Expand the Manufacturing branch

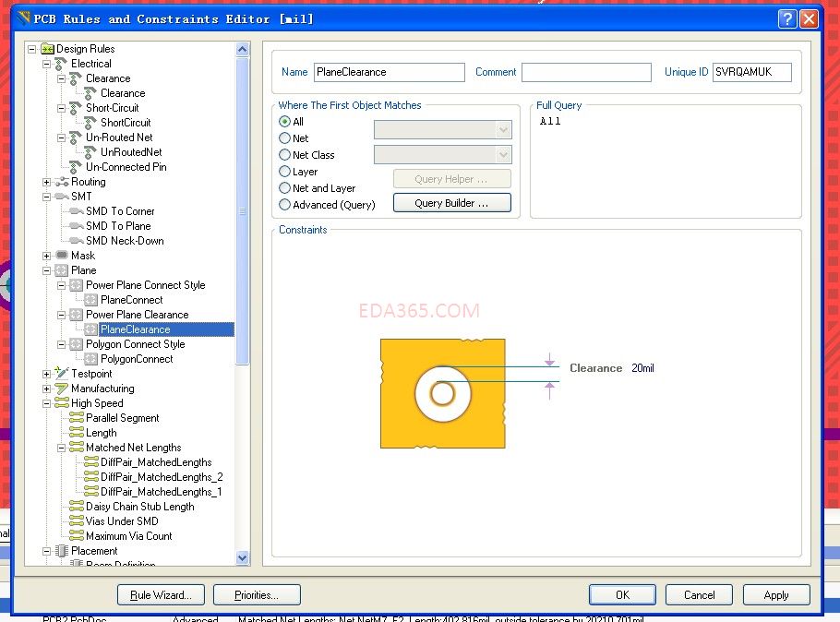[46, 389]
